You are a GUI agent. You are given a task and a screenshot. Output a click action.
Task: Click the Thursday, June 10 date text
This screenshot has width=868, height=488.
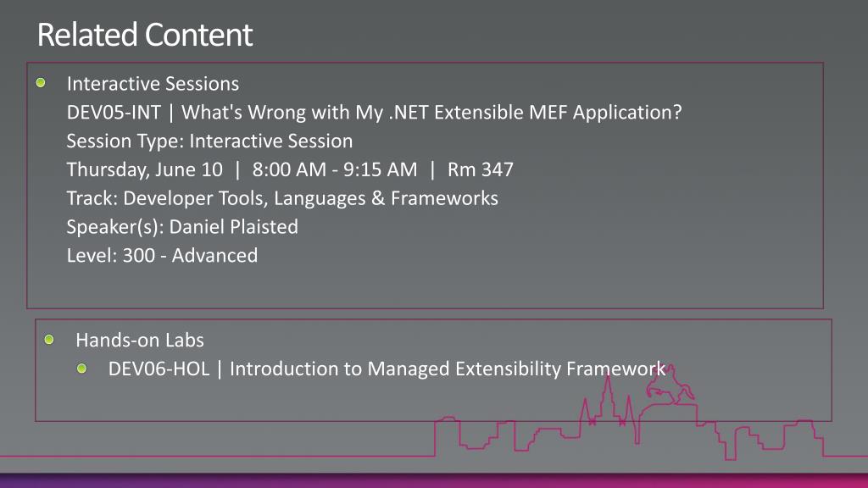click(144, 169)
